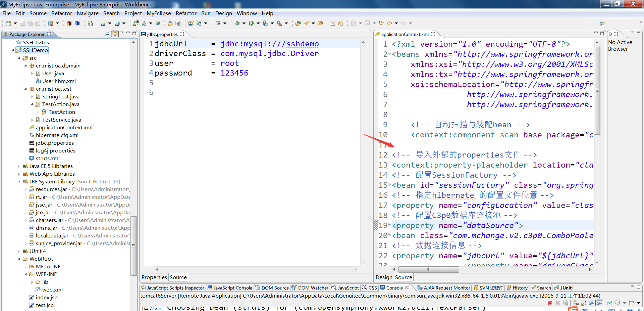Toggle Show Console on standard error
Screen dimensions: 644x311
[x=599, y=303]
